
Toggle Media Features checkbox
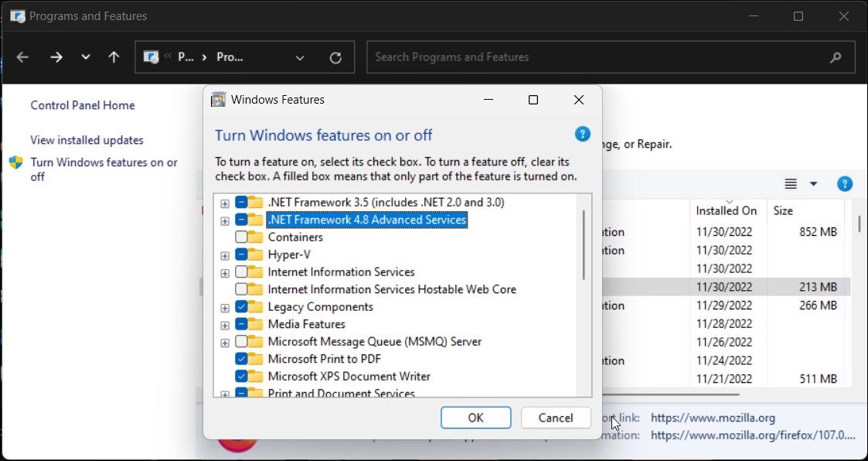point(241,324)
